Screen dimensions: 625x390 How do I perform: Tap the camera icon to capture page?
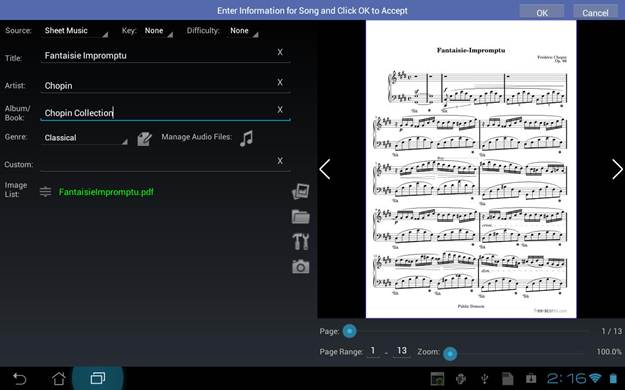[x=301, y=267]
